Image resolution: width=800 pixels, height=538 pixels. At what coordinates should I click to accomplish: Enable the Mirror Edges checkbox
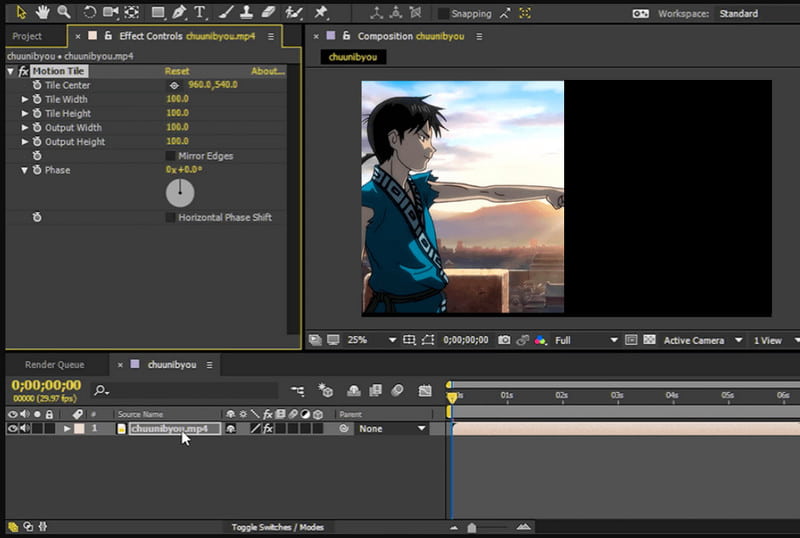click(170, 156)
